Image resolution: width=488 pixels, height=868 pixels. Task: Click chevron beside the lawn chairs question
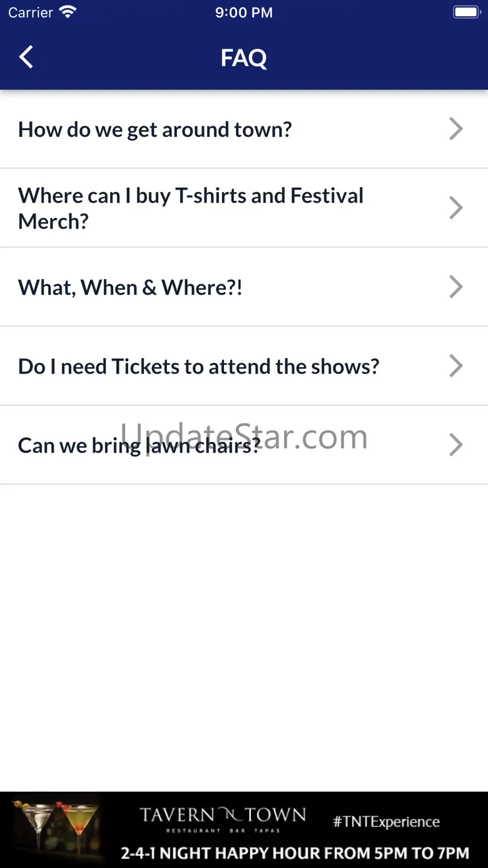coord(456,444)
